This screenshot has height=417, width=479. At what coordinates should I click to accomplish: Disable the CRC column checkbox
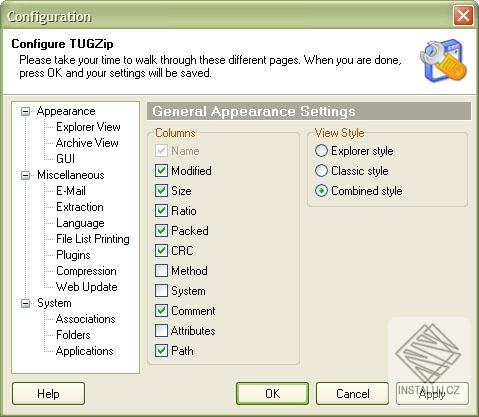tap(161, 251)
